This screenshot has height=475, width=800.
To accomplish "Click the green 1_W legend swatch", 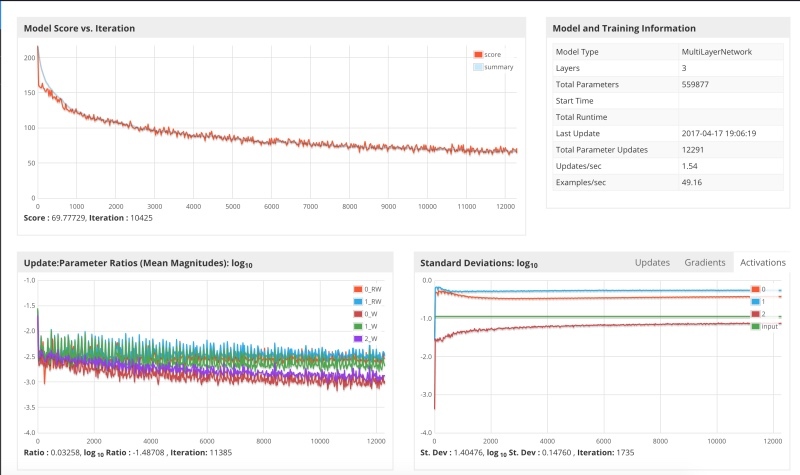I will coord(358,326).
